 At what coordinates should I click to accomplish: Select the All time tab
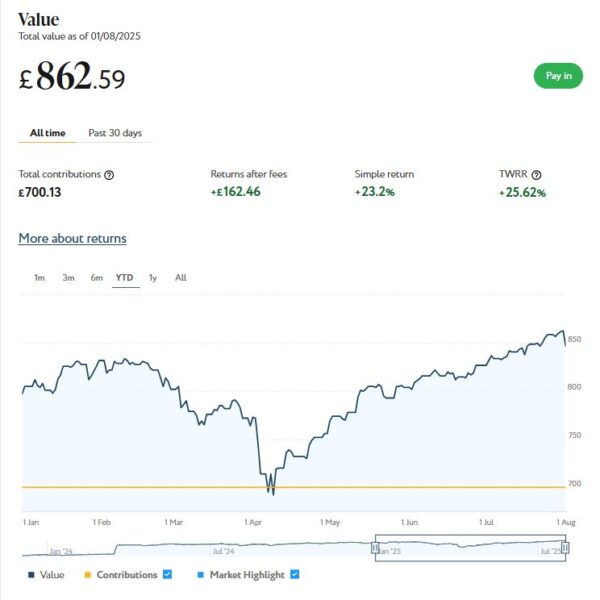(x=49, y=132)
